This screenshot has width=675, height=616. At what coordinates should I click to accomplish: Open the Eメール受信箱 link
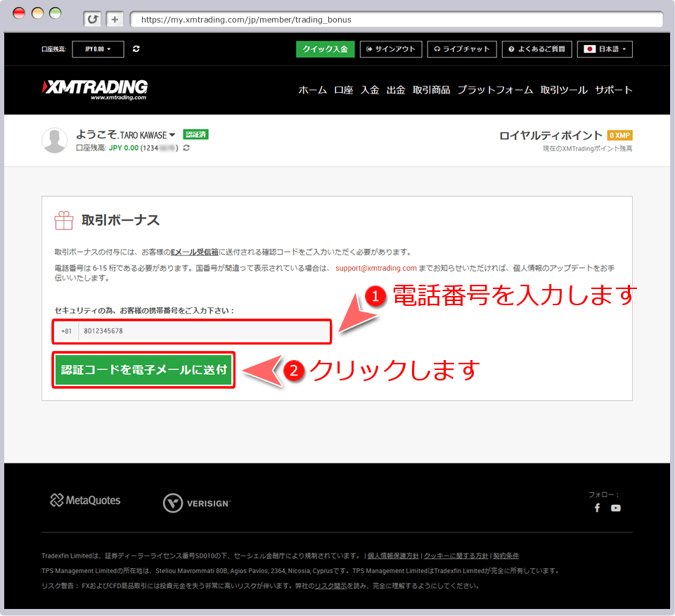[x=195, y=252]
